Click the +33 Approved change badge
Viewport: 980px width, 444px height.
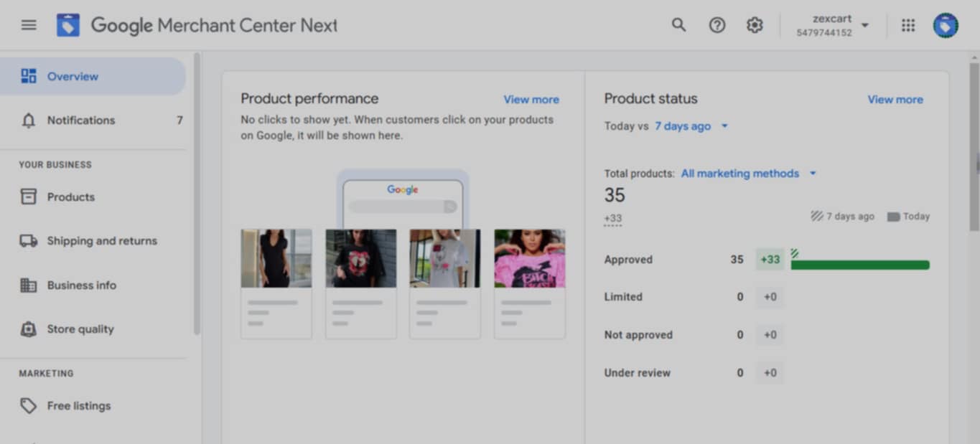[x=770, y=260]
